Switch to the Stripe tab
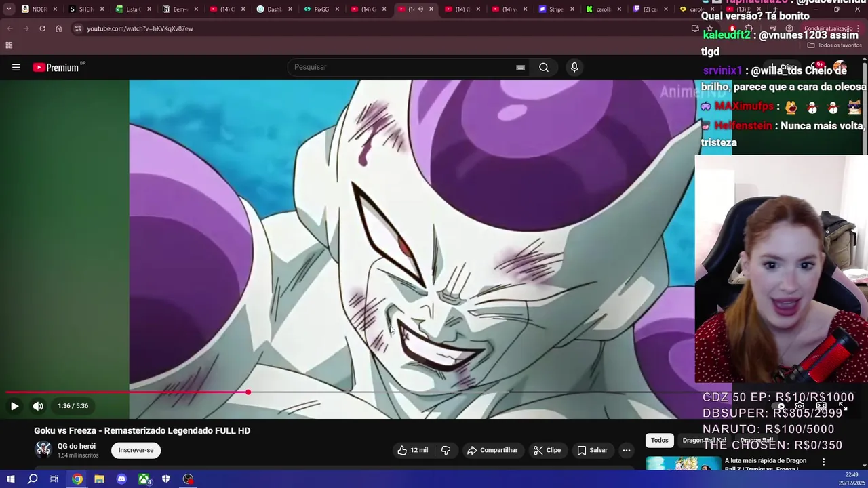 555,9
